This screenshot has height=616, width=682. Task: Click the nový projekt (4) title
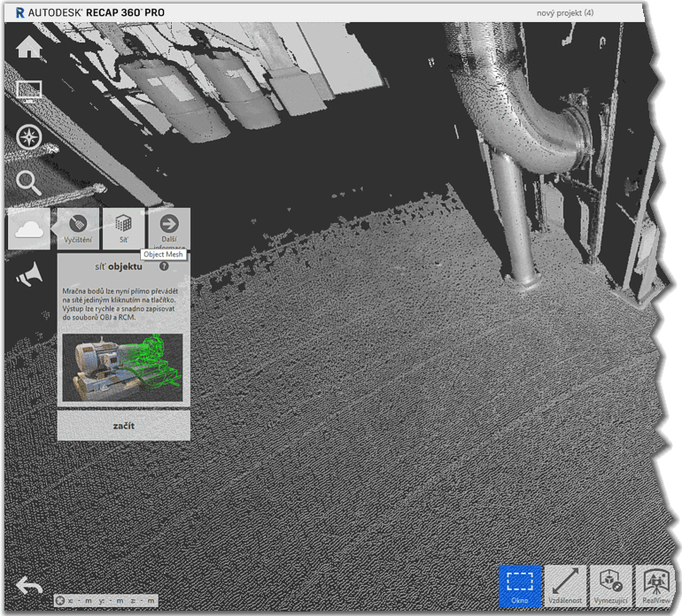[563, 12]
